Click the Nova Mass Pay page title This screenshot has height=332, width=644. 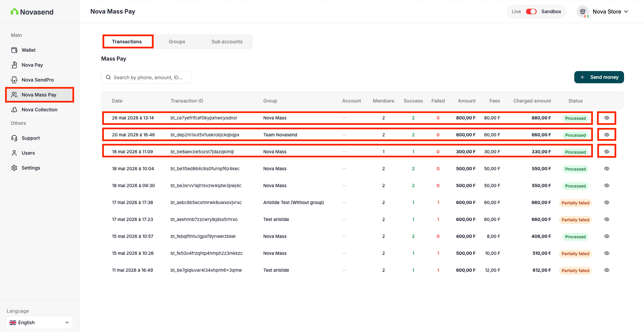coord(113,12)
